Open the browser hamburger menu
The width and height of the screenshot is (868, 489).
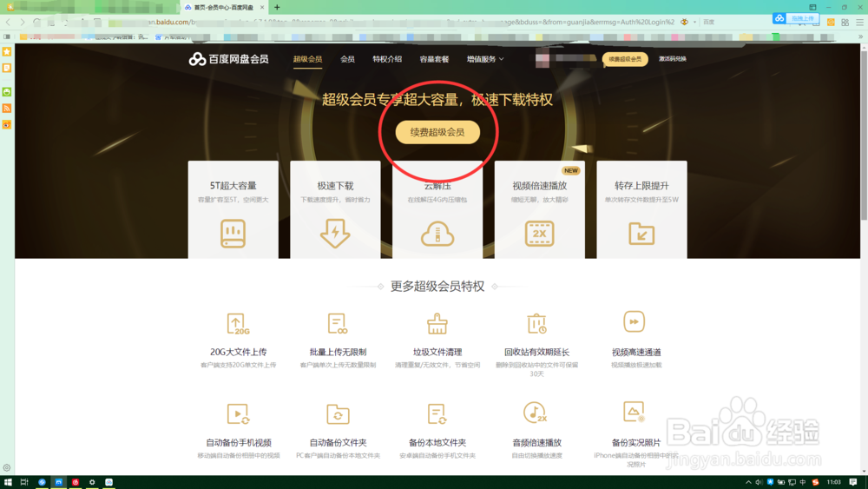(x=859, y=23)
